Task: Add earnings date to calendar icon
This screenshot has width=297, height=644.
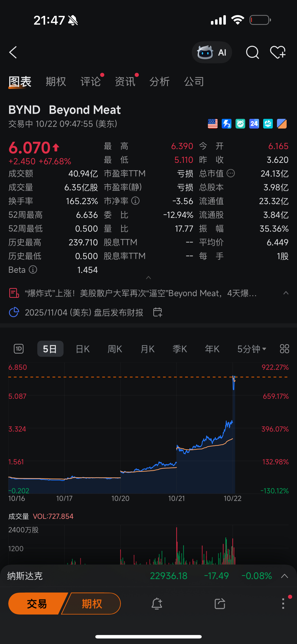Action: click(x=157, y=312)
